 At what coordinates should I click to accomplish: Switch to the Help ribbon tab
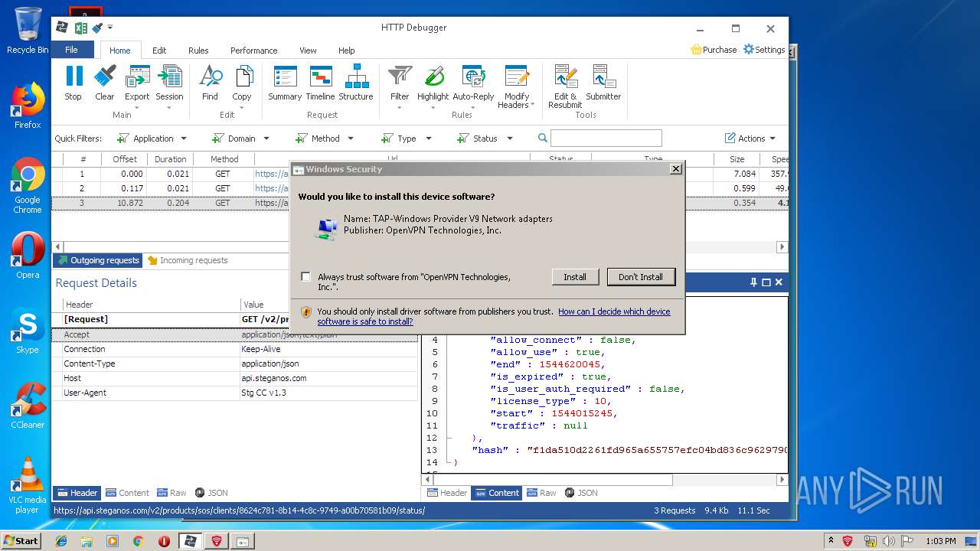(347, 51)
